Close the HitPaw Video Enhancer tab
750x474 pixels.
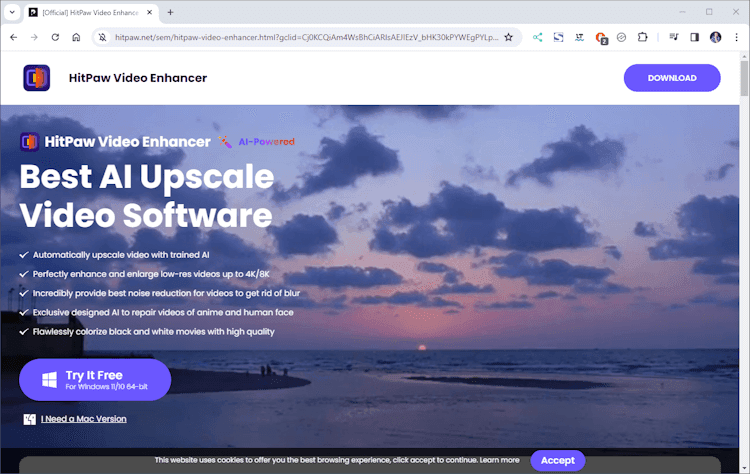pyautogui.click(x=150, y=12)
